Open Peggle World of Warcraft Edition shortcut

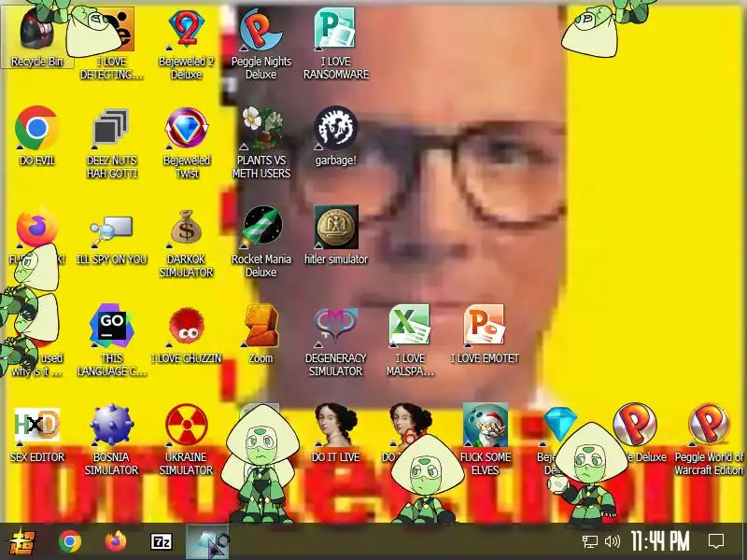tap(709, 439)
